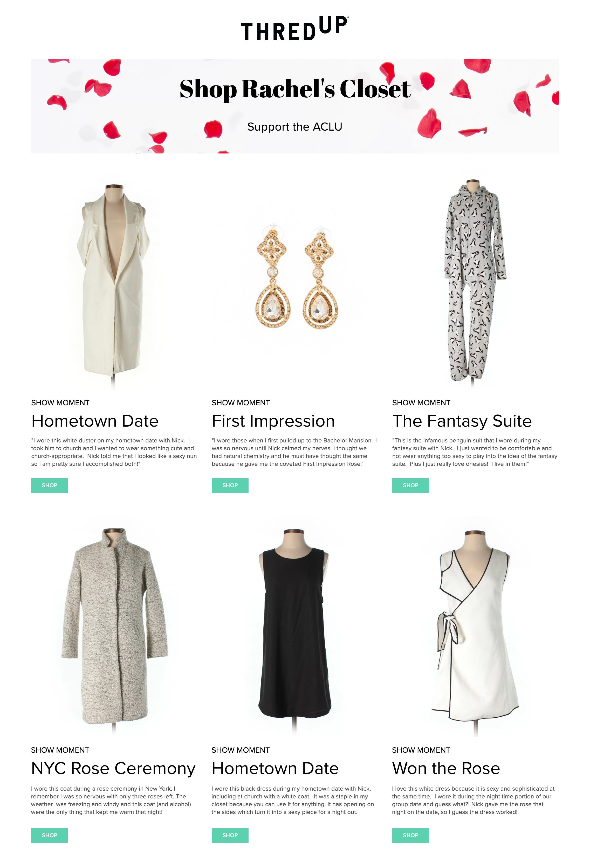Viewport: 590px width, 868px height.
Task: Click the penguin suit description text
Action: click(475, 452)
